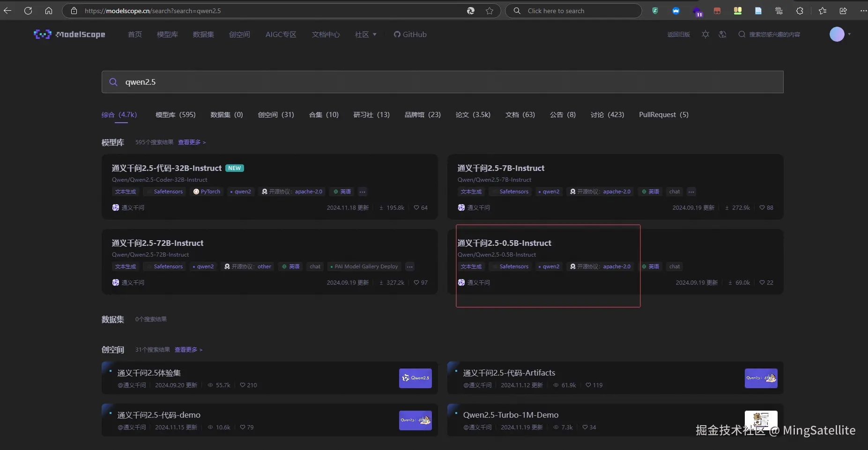Add page to favorites with star icon

pos(490,11)
